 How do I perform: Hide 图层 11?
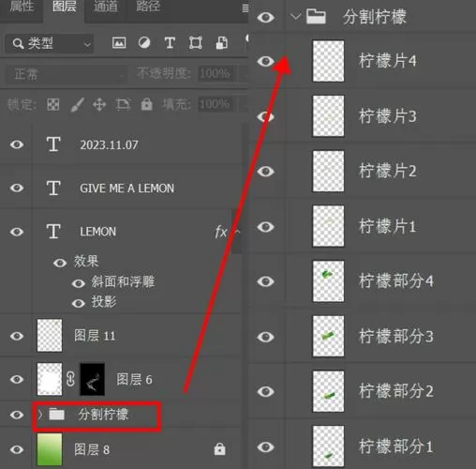click(17, 336)
